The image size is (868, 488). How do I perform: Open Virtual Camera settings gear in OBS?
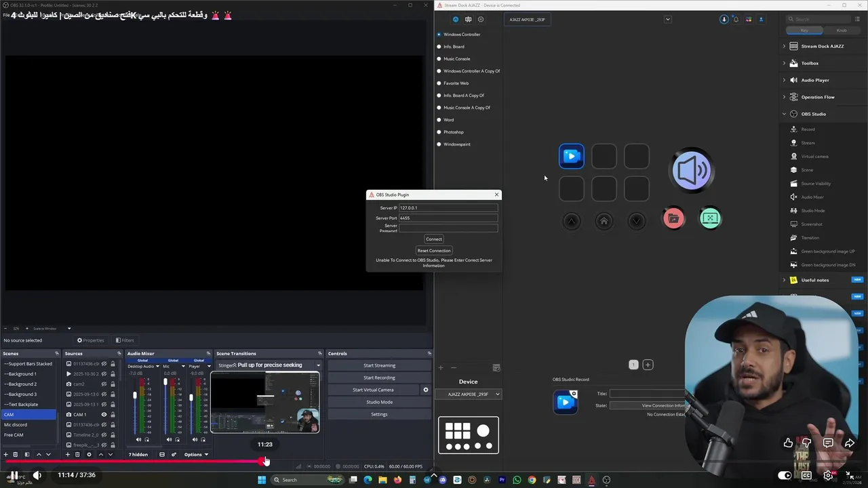pos(426,390)
